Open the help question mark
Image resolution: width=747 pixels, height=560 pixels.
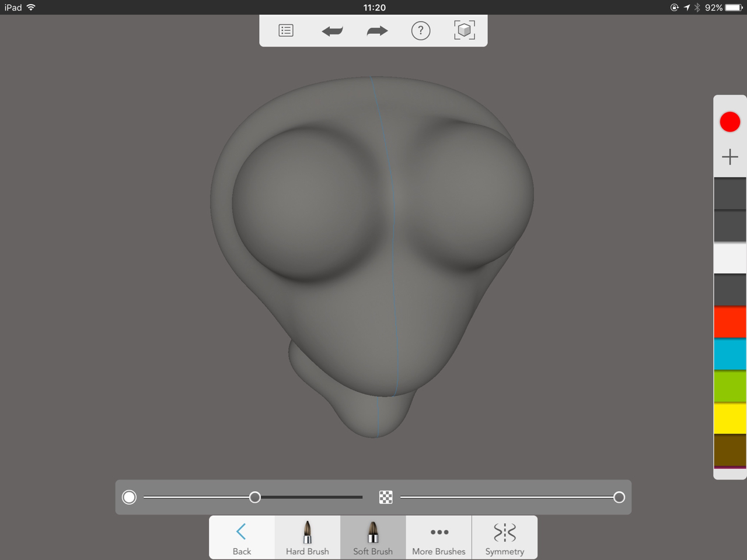point(421,30)
